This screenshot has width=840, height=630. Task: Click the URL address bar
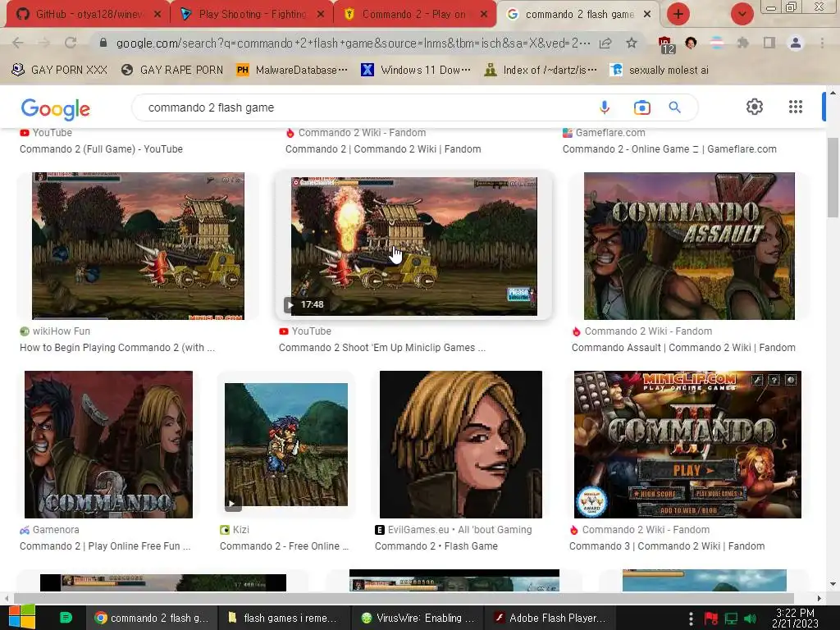click(352, 43)
